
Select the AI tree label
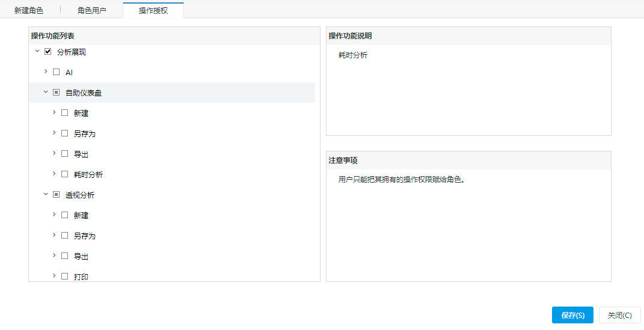point(69,72)
